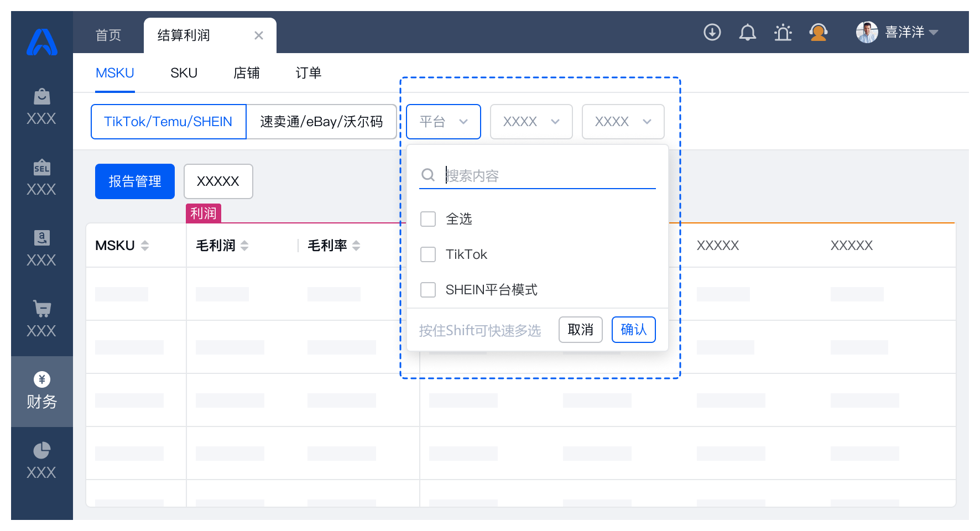Open the Amazon bag sidebar module
The height and width of the screenshot is (531, 980).
coord(42,248)
